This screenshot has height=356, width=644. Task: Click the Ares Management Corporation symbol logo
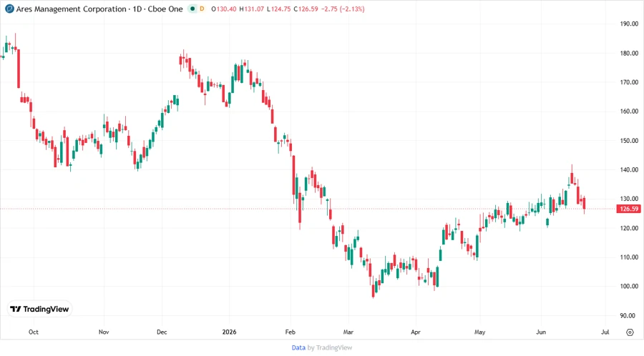tap(9, 9)
